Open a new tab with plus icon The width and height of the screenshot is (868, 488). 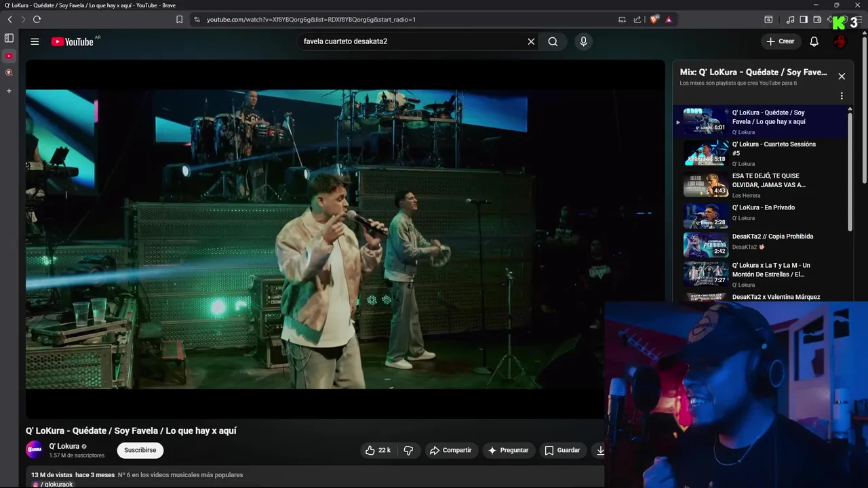(9, 91)
